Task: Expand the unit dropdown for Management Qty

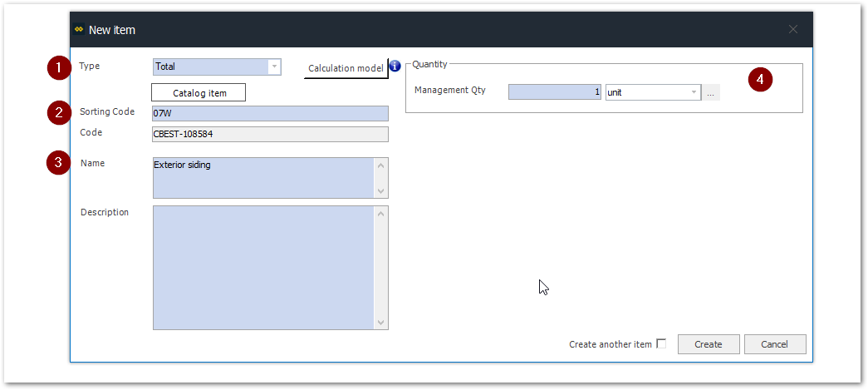Action: pyautogui.click(x=694, y=92)
